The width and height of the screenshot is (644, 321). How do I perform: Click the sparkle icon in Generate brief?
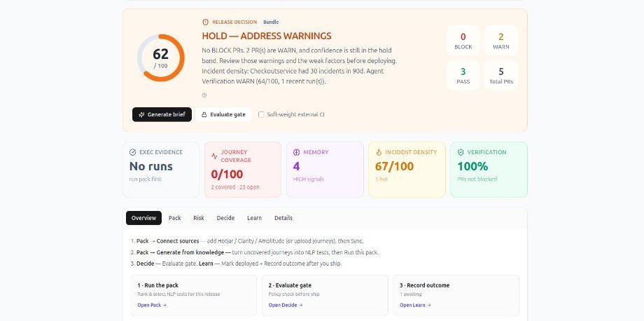click(x=141, y=115)
